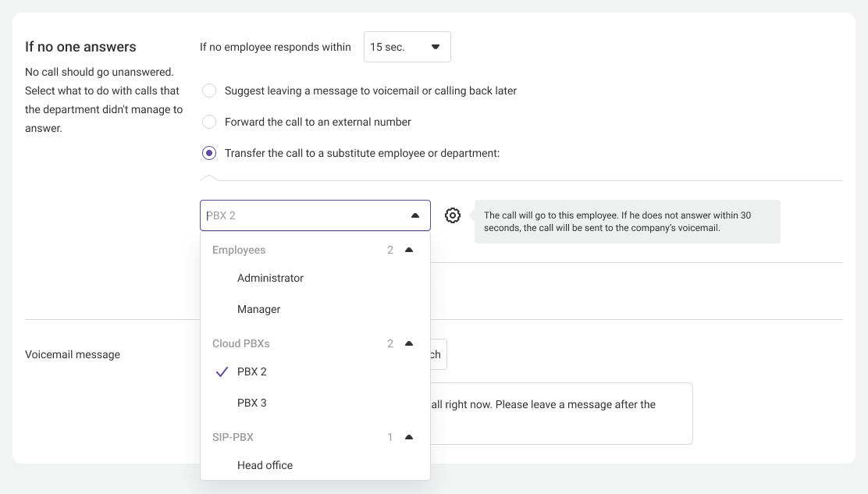Pick the checked PBX 2 list option
Image resolution: width=868 pixels, height=494 pixels.
click(x=252, y=371)
